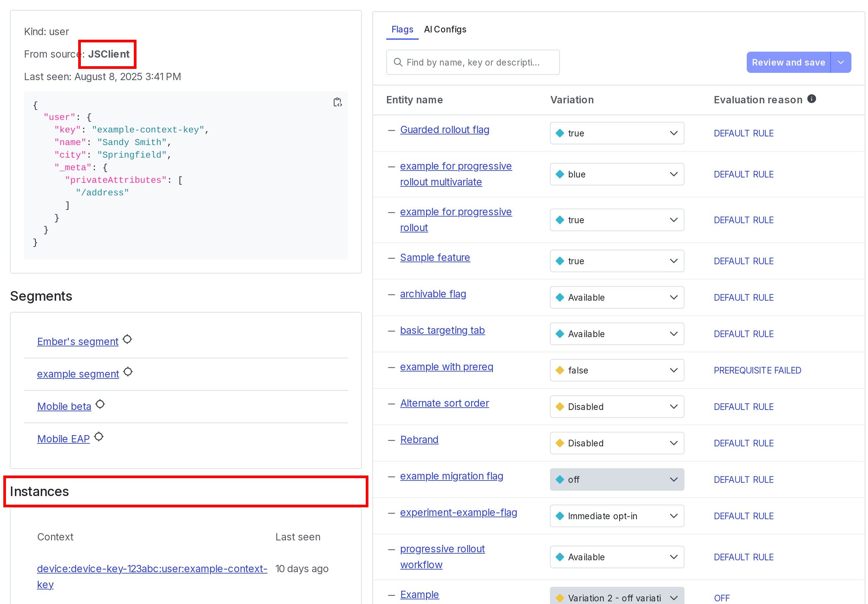Screen dimensions: 868x604
Task: Click the target icon beside Mobile beta
Action: [100, 404]
